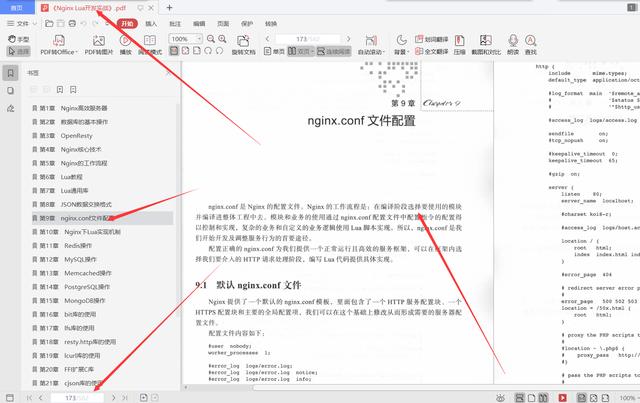The image size is (640, 403).
Task: Open the zoom percentage 100% dropdown
Action: [x=186, y=39]
